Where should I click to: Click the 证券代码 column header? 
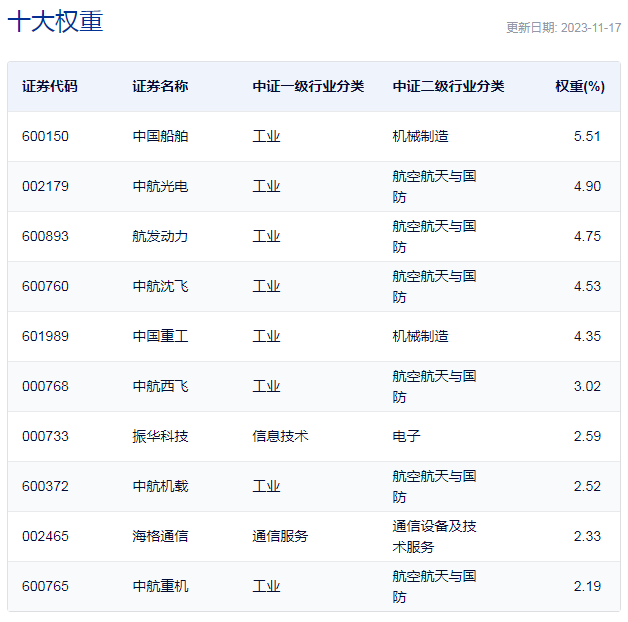point(50,86)
